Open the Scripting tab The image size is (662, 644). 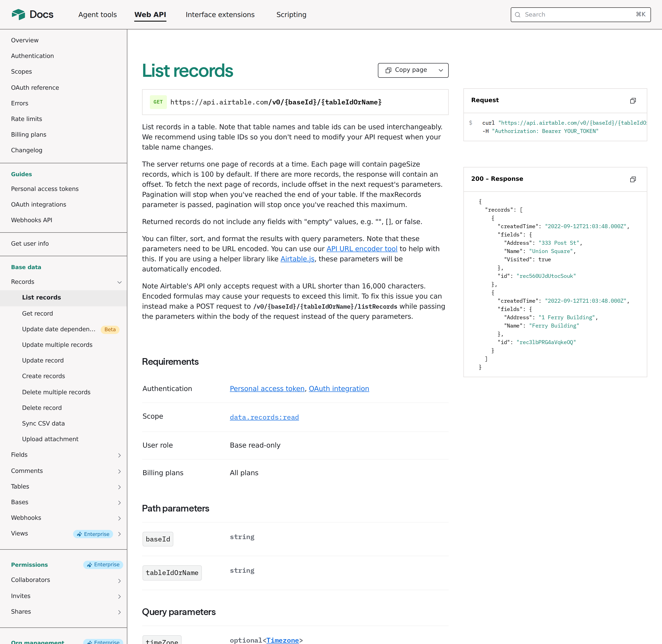click(291, 14)
